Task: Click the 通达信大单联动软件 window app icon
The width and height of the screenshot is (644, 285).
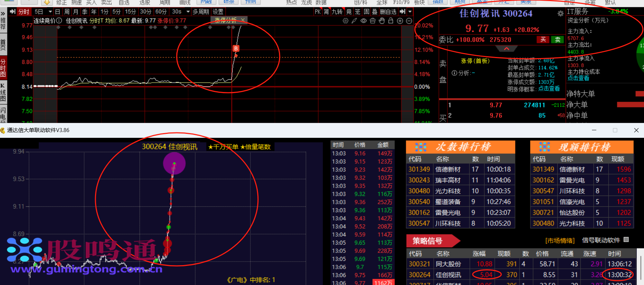Action: 3,130
